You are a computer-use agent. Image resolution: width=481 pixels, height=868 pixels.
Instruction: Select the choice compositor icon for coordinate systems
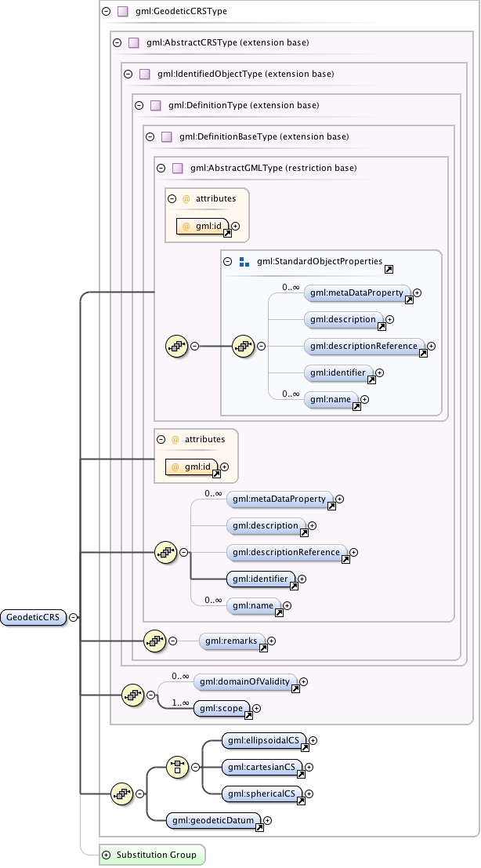pos(178,768)
